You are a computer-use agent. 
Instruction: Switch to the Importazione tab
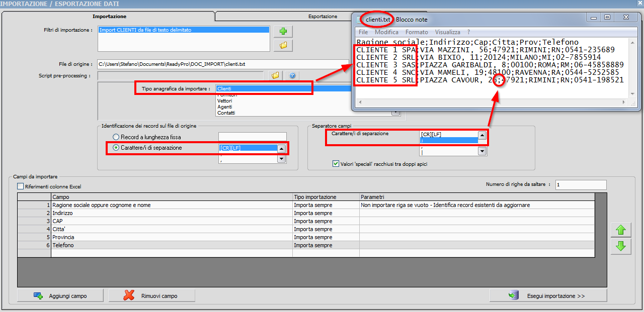pyautogui.click(x=109, y=17)
